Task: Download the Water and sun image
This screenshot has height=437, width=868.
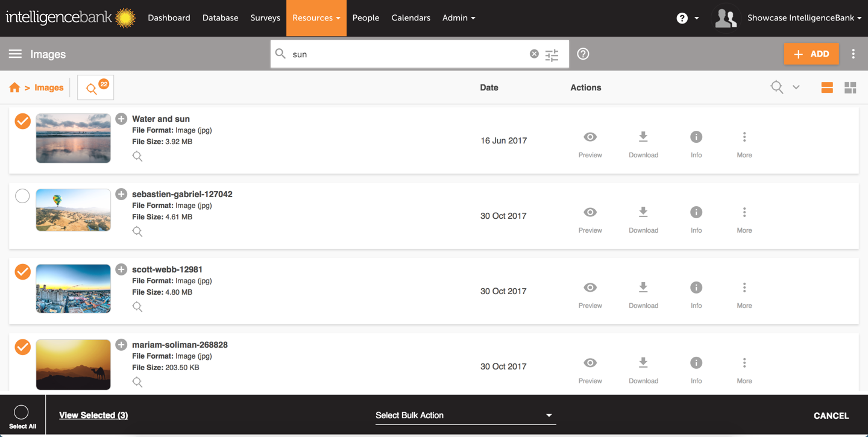Action: coord(643,143)
